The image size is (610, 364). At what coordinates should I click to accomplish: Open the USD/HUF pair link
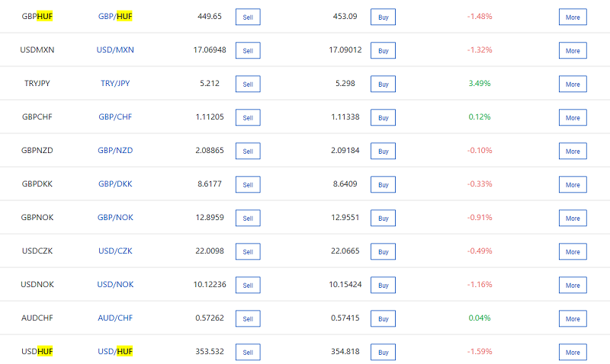coord(115,352)
